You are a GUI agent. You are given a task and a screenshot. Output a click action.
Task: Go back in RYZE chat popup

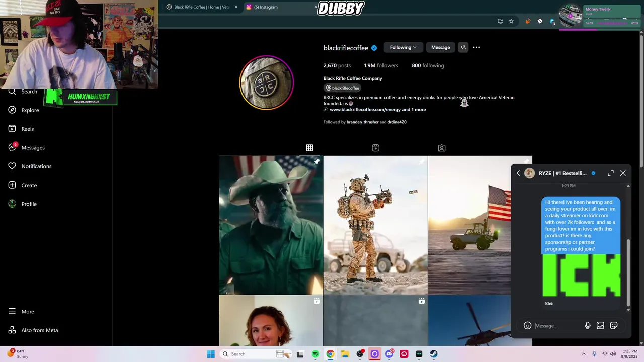pos(518,173)
